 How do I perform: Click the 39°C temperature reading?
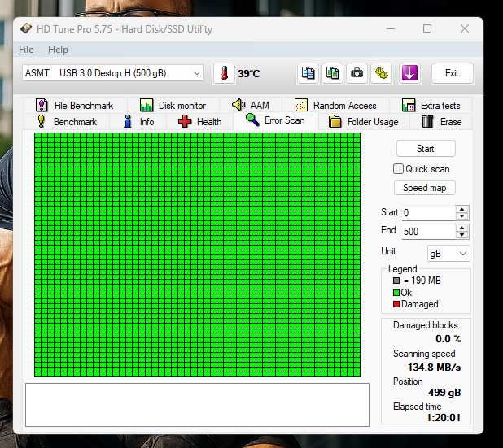coord(248,74)
